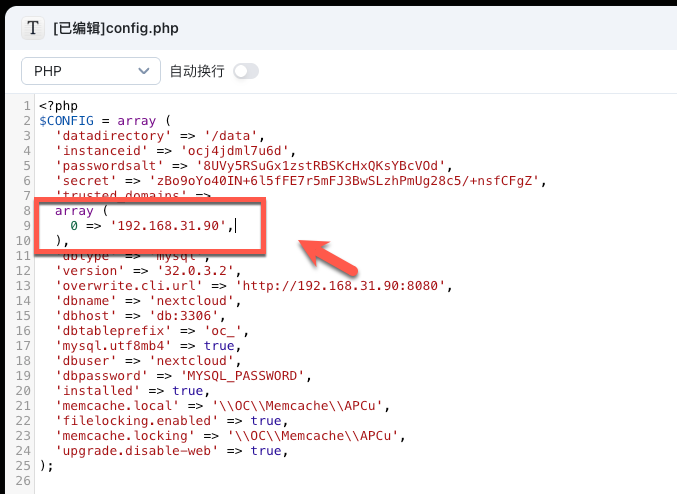
Task: Click the 'datadirectory' key in the code
Action: click(x=104, y=136)
